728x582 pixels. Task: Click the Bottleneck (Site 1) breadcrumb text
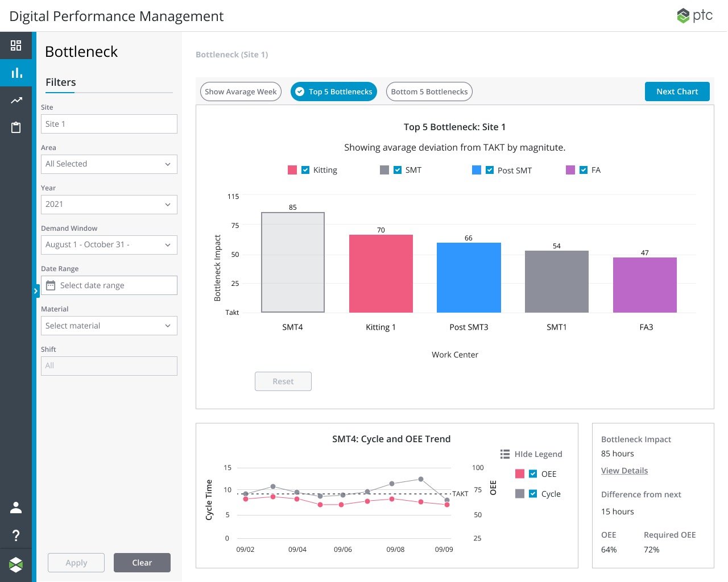pos(232,55)
